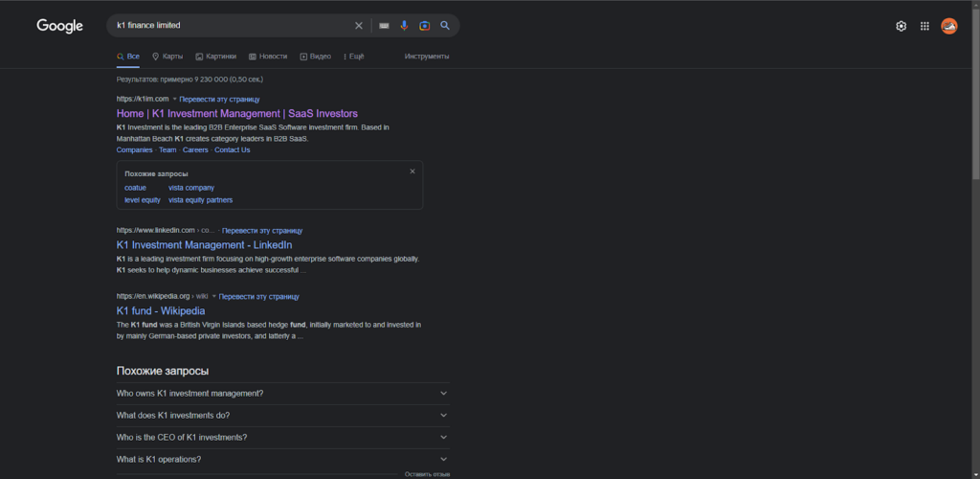Expand Who owns K1 investment management?
The width and height of the screenshot is (980, 479).
point(282,394)
